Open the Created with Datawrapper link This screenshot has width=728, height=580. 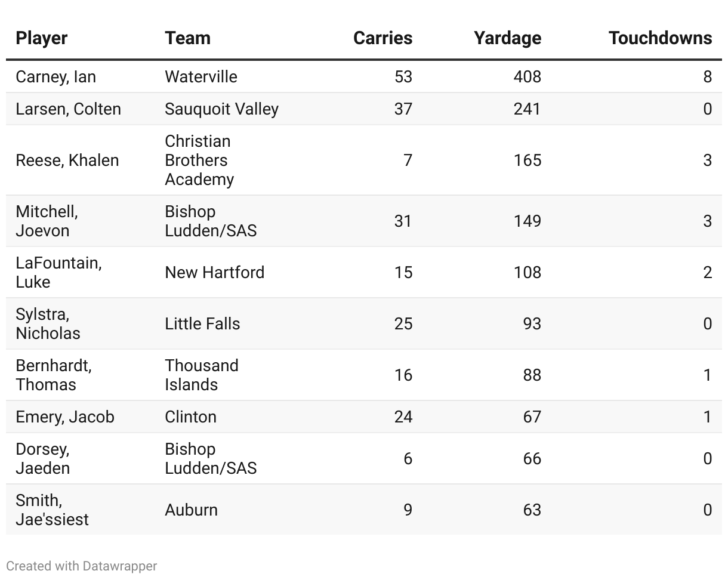(x=82, y=566)
